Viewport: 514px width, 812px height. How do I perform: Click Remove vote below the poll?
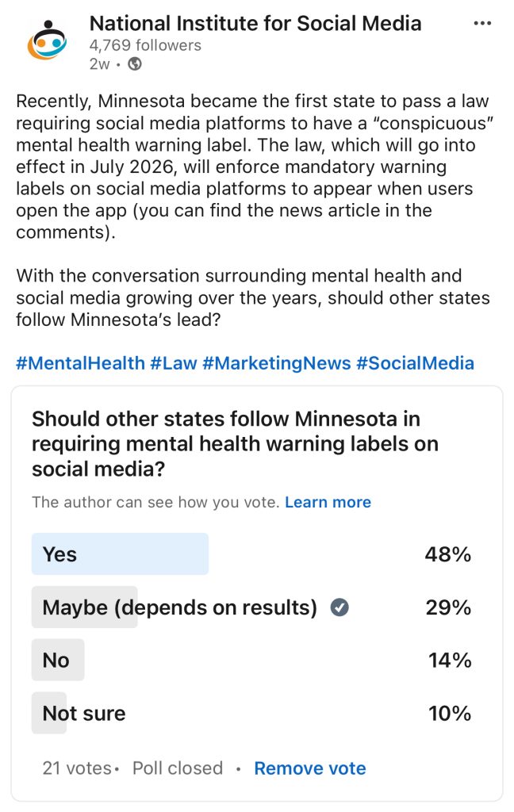click(309, 768)
